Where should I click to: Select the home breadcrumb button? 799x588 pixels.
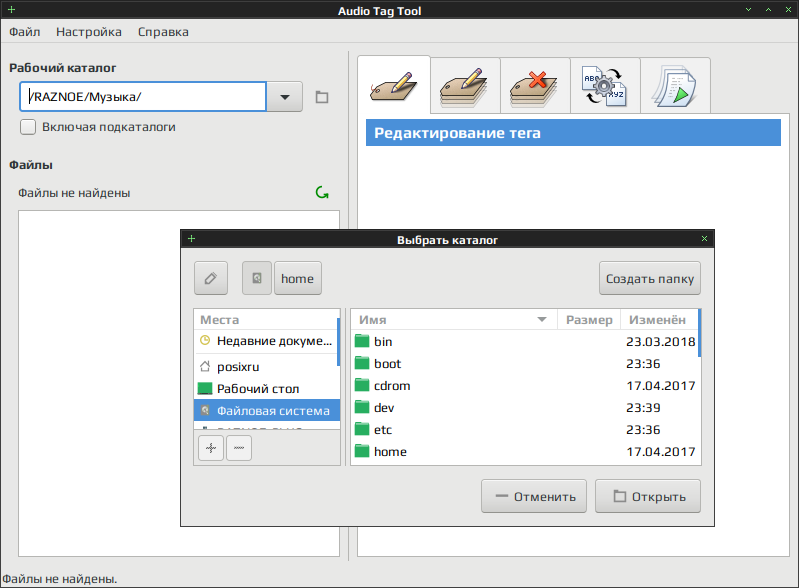[298, 278]
